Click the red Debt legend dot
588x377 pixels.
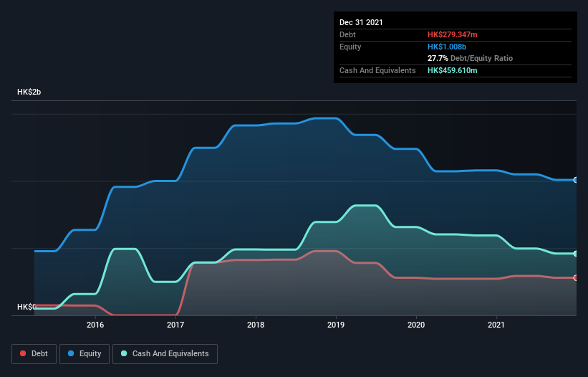click(23, 353)
